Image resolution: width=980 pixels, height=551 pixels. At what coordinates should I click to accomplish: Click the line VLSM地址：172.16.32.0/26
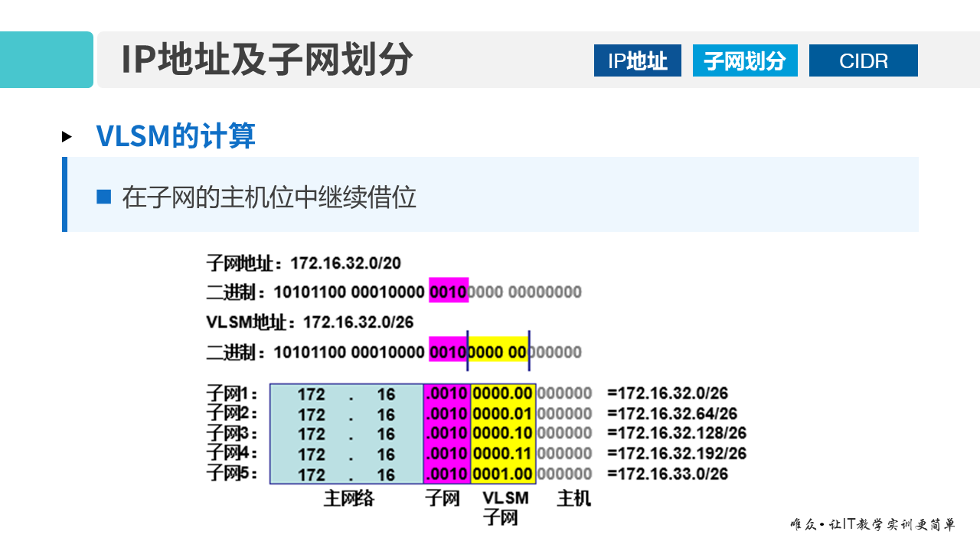[x=309, y=322]
